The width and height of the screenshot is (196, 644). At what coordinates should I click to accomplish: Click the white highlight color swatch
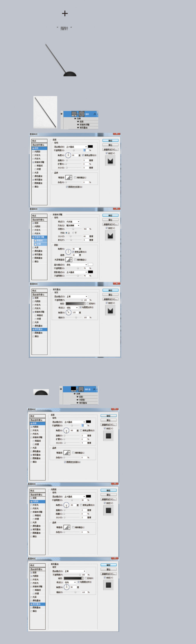90,265
